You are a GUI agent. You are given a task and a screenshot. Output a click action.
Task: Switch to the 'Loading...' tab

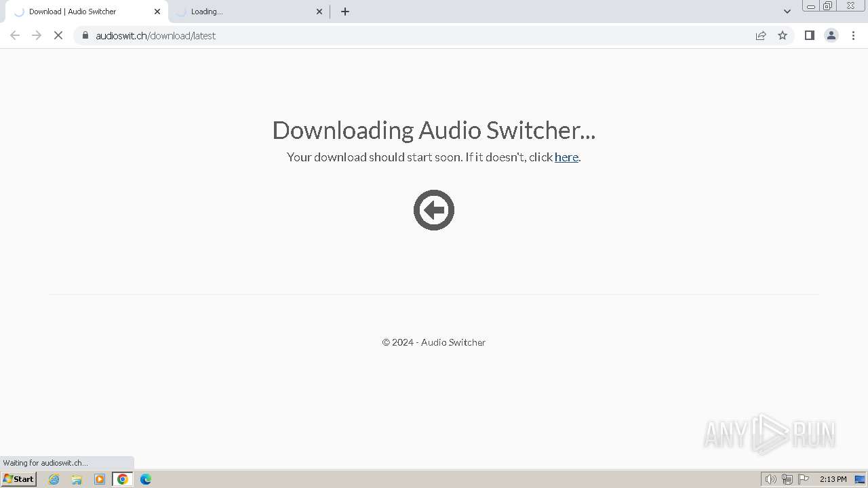pyautogui.click(x=248, y=12)
